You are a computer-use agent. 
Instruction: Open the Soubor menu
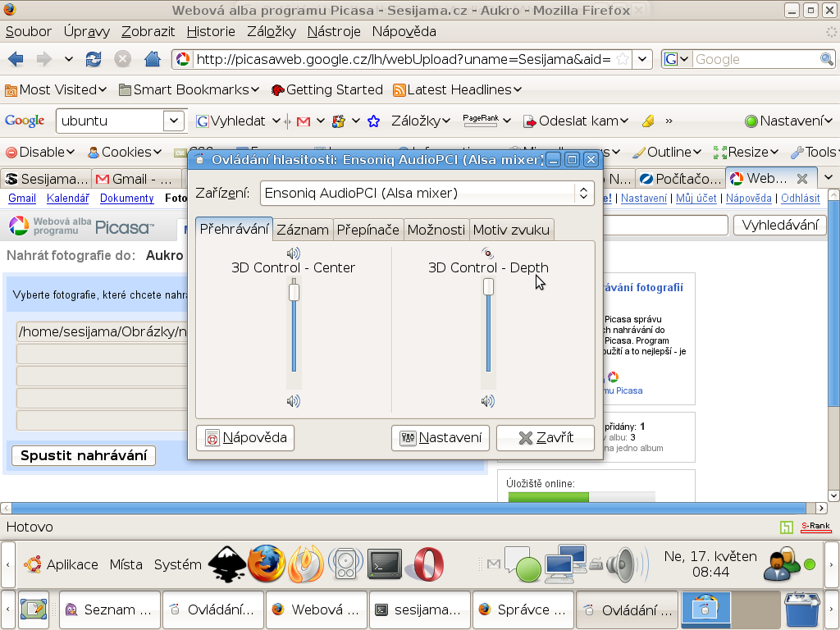[x=29, y=32]
